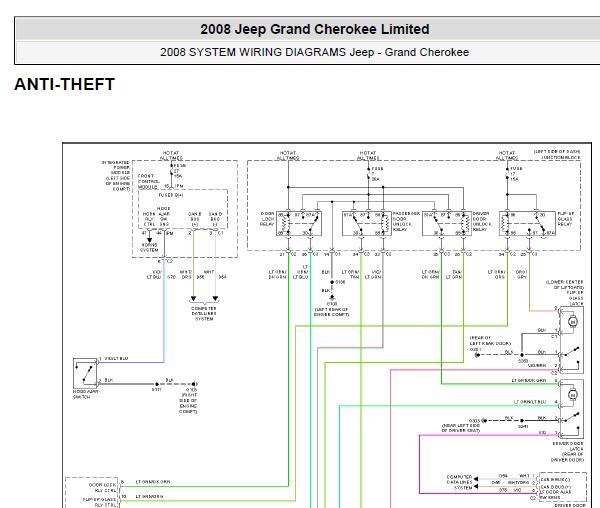Click the Flip-Up Glass Relay label text
Screen dimensions: 600x508
(x=565, y=218)
